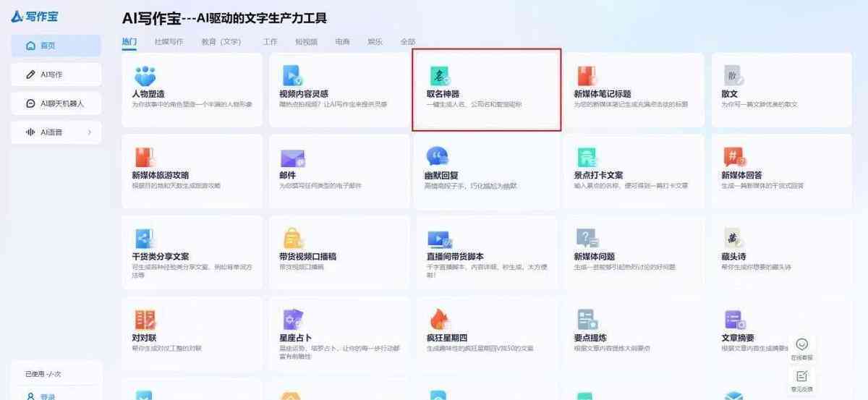Open the 对对联 couplet icon
This screenshot has width=868, height=400.
(145, 320)
